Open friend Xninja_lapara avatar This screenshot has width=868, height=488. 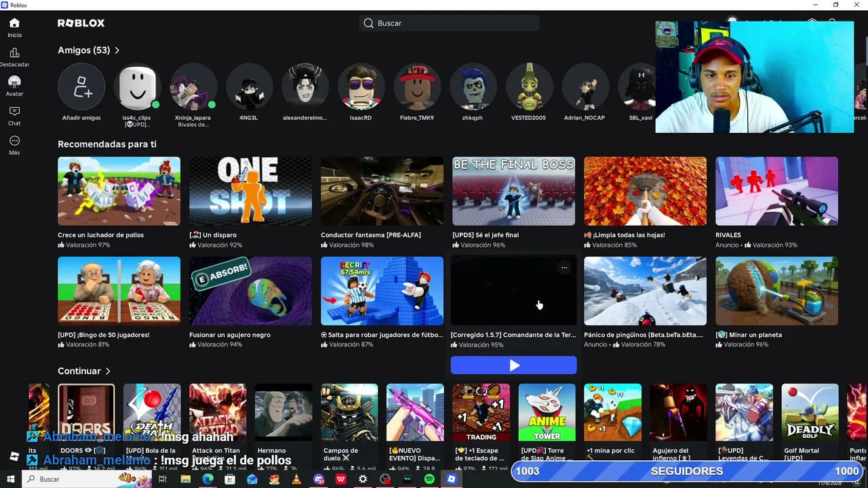click(194, 87)
